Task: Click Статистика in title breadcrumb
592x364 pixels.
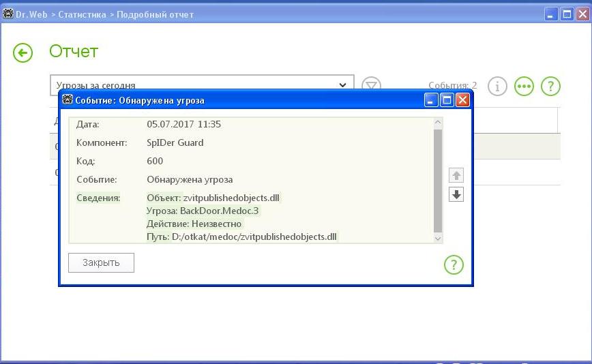Action: coord(82,15)
